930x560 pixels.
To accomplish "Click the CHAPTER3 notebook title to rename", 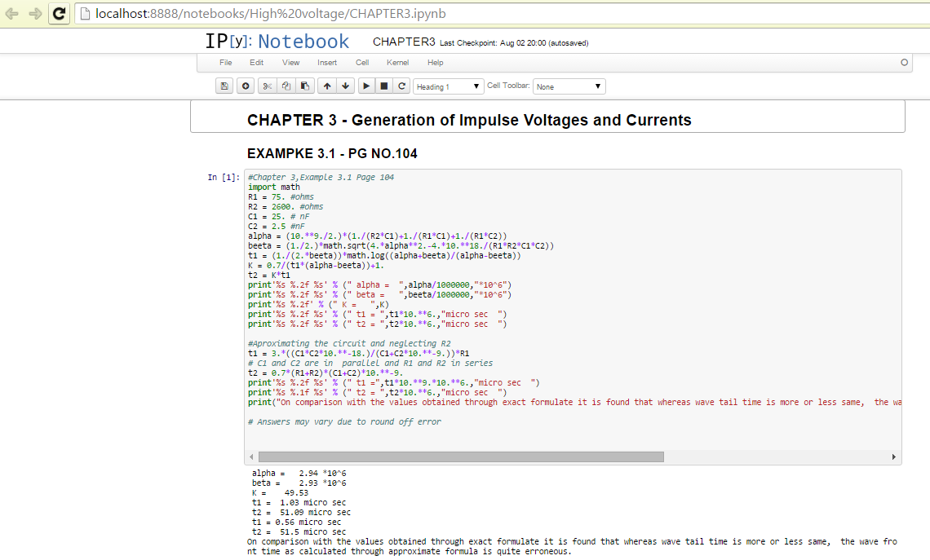I will click(403, 42).
